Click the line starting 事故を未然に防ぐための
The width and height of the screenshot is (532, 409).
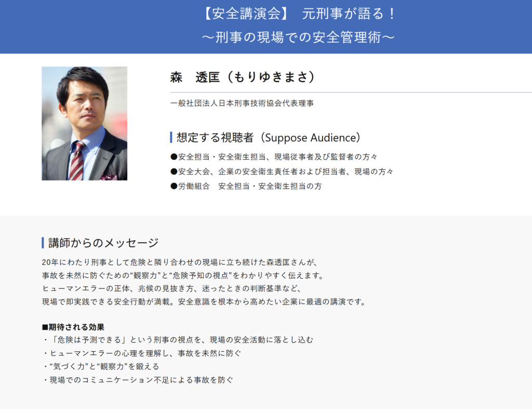point(183,275)
